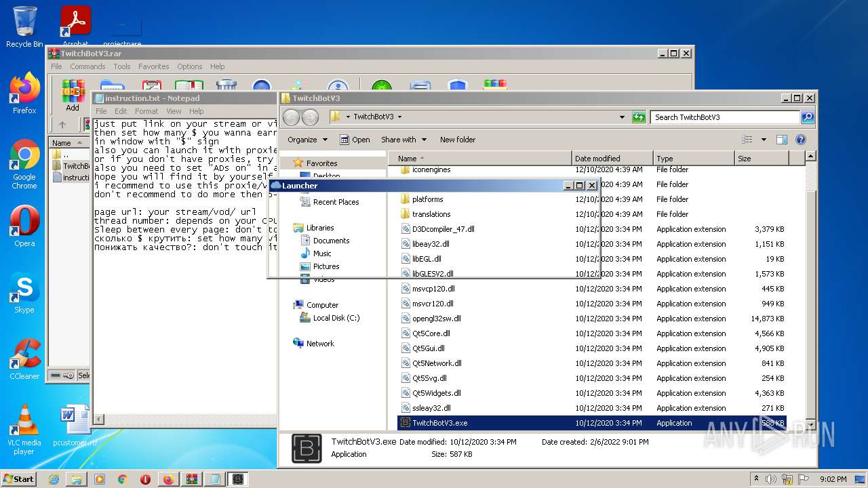Click the 9:02 PM taskbar clock
The height and width of the screenshot is (488, 868).
(x=833, y=479)
